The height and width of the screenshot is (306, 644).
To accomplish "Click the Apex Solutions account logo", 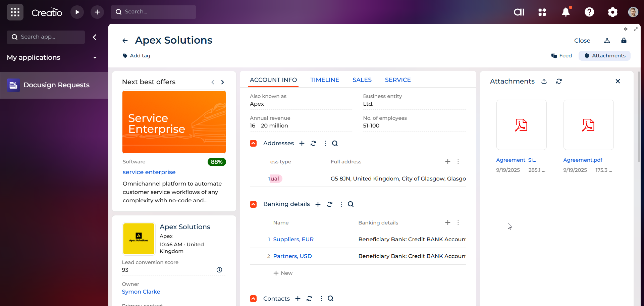I will coord(139,239).
